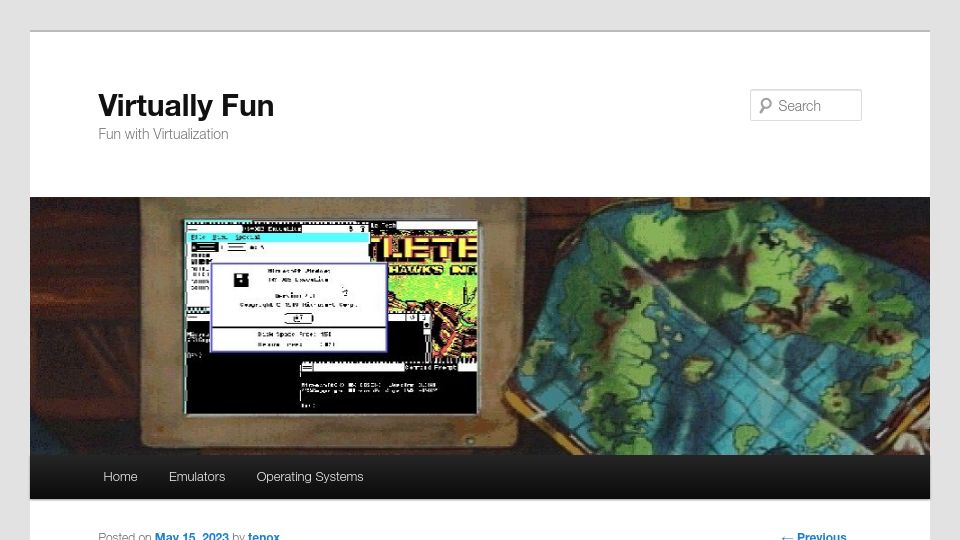Click the magnifier icon in Search box
The height and width of the screenshot is (540, 960).
(x=765, y=105)
